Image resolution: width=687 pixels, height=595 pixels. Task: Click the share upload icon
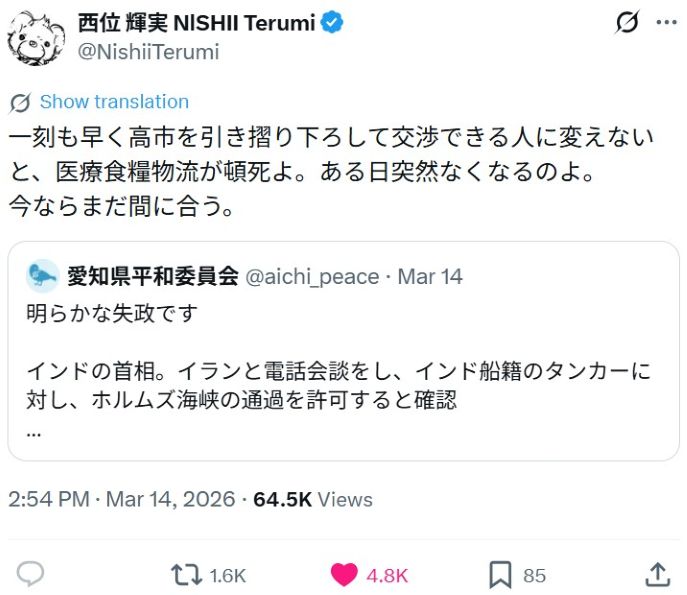coord(657,573)
